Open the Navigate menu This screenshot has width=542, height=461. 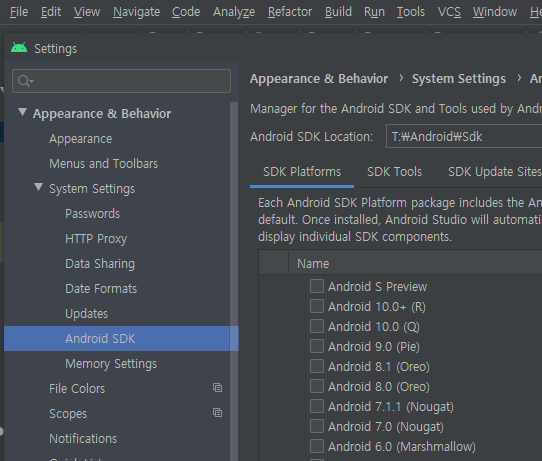point(137,12)
